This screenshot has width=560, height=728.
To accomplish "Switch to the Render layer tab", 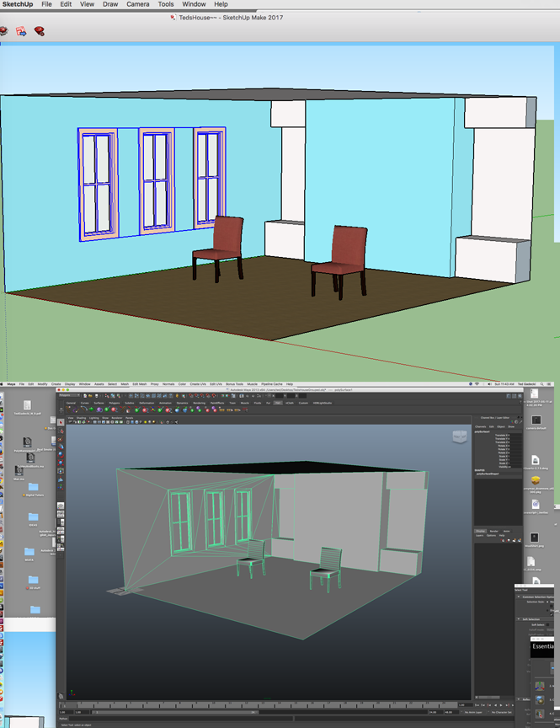I will click(493, 531).
